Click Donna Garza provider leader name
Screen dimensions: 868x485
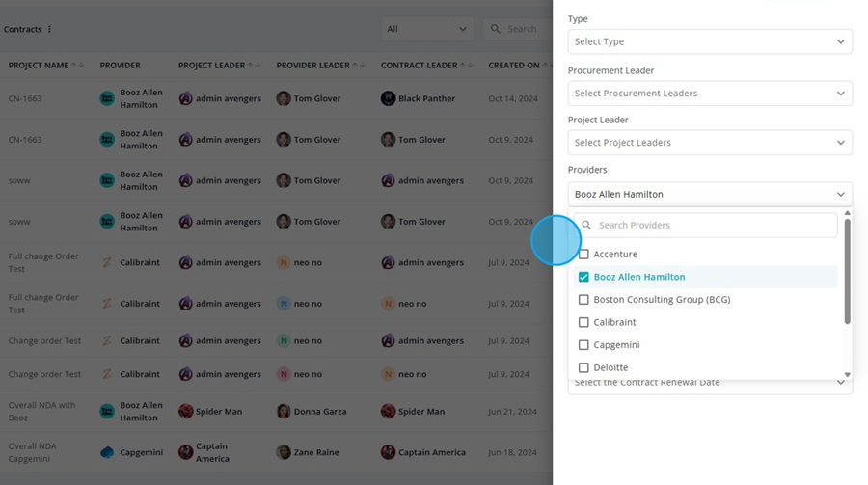pos(320,412)
